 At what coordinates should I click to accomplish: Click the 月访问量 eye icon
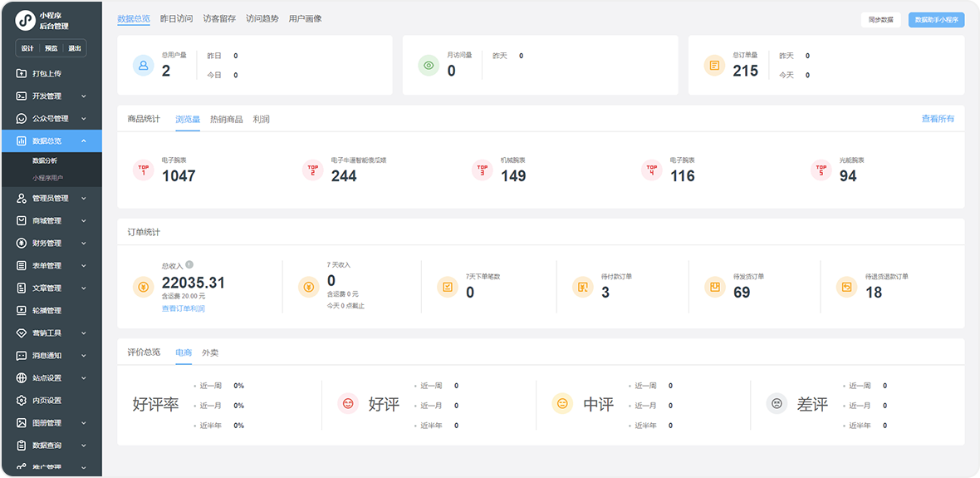coord(429,65)
